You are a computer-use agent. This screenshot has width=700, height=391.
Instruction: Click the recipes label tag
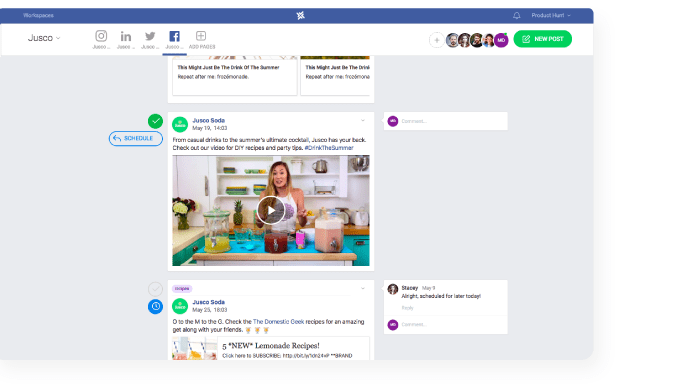[x=182, y=289]
